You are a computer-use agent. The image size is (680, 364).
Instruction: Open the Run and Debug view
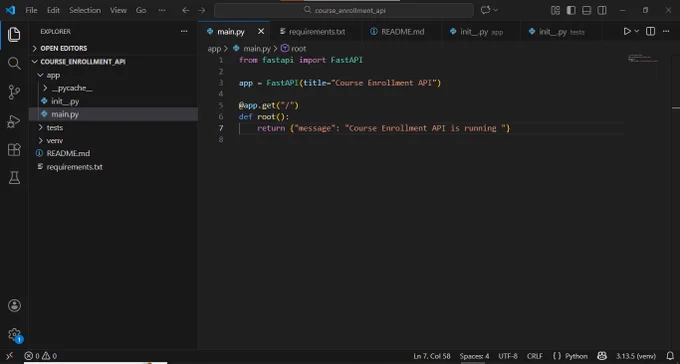pyautogui.click(x=14, y=121)
